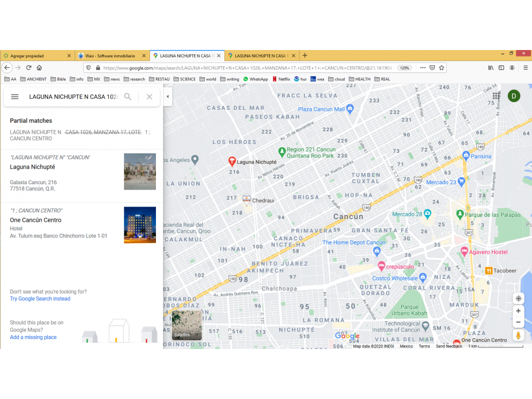Click The Home Depot Cancún pin
Image resolution: width=532 pixels, height=399 pixels.
click(x=377, y=251)
